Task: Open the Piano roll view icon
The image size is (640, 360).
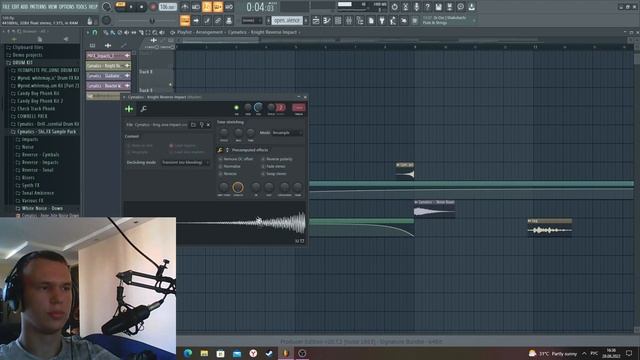Action: [327, 20]
